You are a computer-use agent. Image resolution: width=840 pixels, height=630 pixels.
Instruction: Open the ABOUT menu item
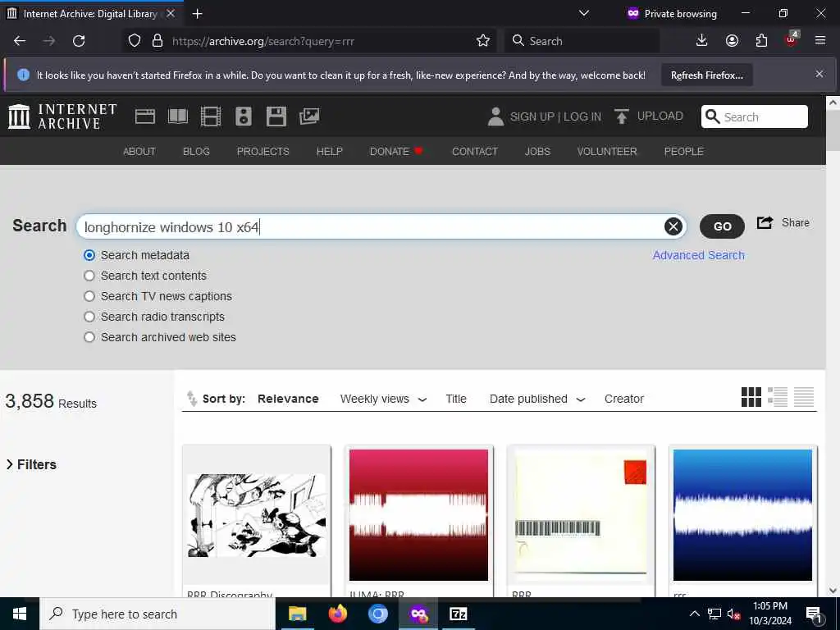tap(139, 152)
